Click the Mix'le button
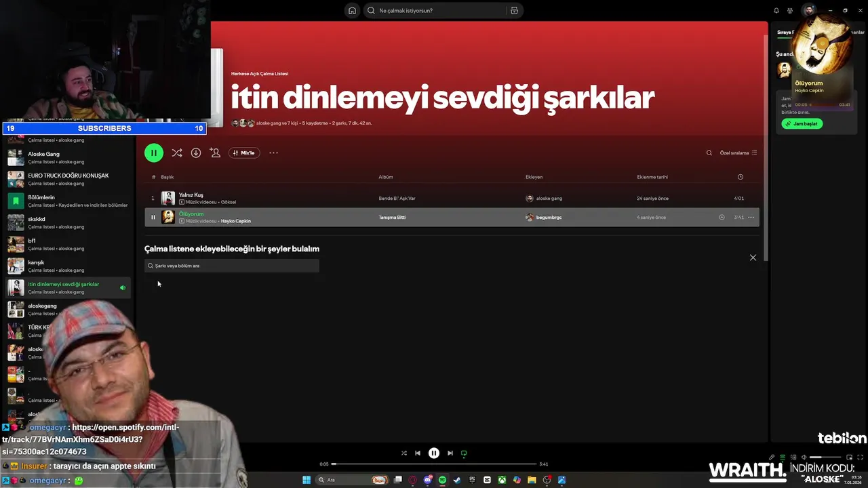 pos(244,152)
